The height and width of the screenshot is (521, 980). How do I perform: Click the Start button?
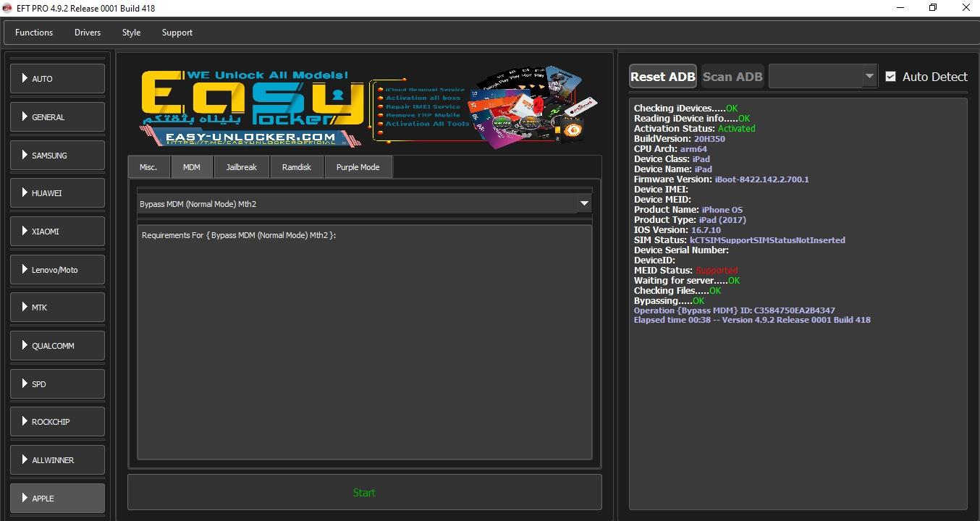point(365,493)
